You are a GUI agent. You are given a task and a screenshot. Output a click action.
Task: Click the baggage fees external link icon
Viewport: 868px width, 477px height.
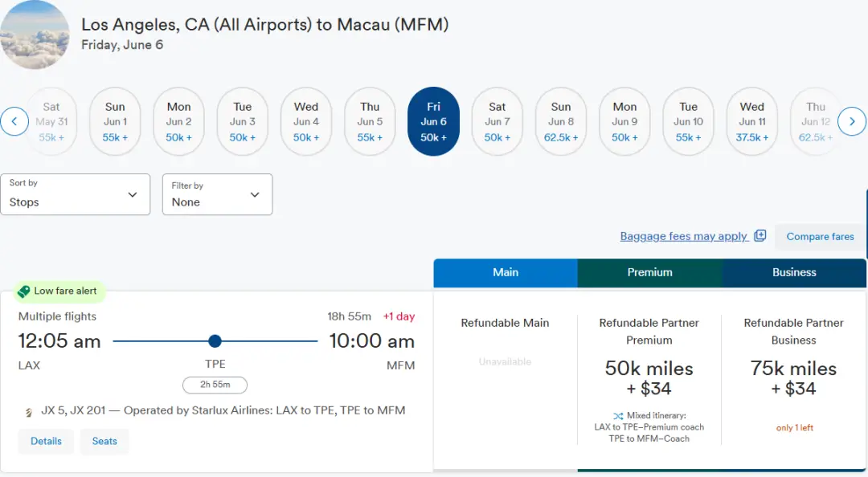(x=760, y=236)
